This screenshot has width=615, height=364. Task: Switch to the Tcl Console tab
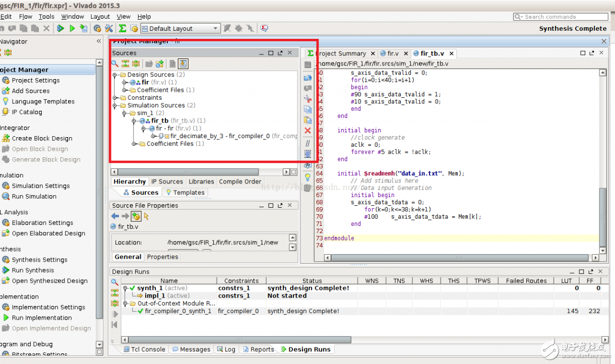pos(144,349)
